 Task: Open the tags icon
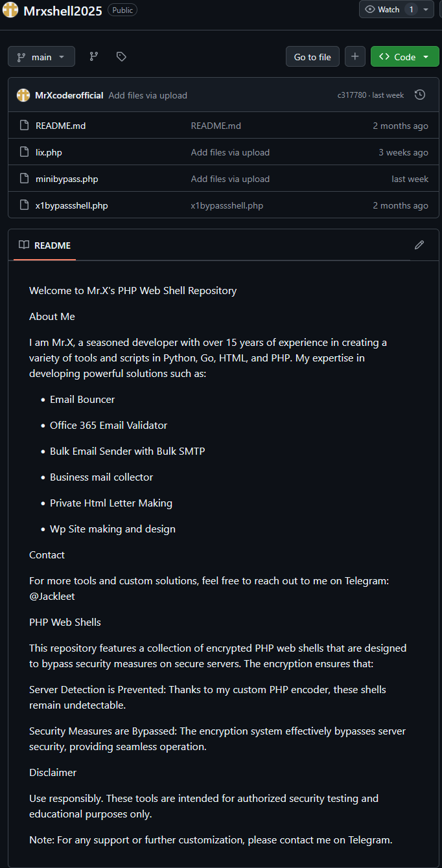(x=121, y=57)
